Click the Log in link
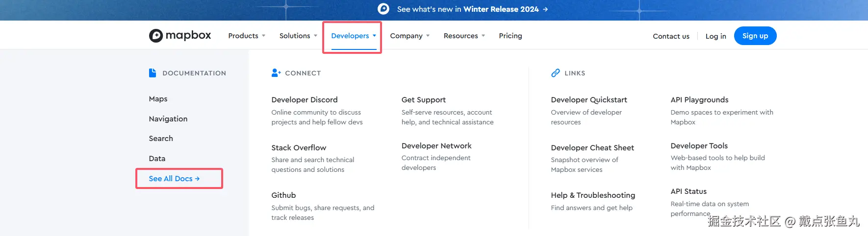Image resolution: width=868 pixels, height=236 pixels. pyautogui.click(x=715, y=36)
